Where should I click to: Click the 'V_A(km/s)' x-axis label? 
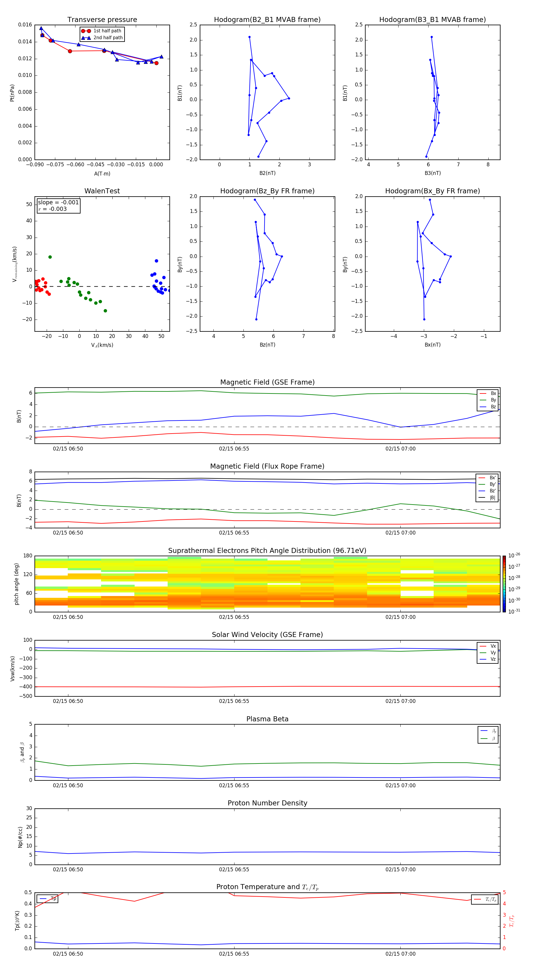(102, 345)
